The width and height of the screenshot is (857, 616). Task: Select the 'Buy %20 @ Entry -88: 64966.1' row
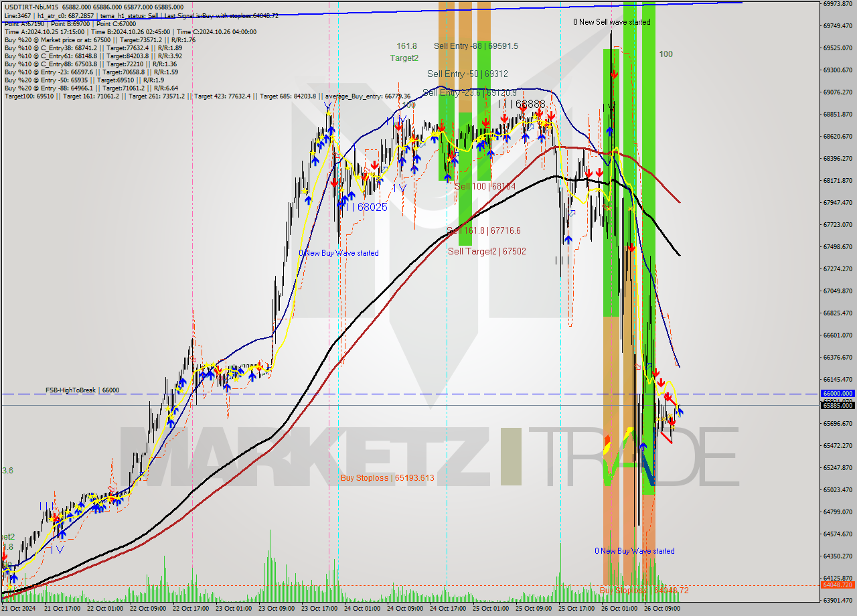pyautogui.click(x=91, y=88)
